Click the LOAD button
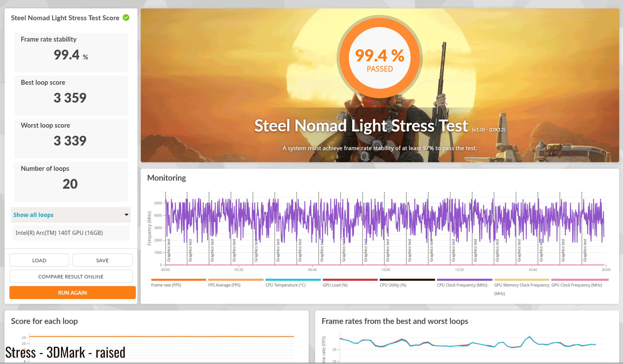 pos(39,260)
